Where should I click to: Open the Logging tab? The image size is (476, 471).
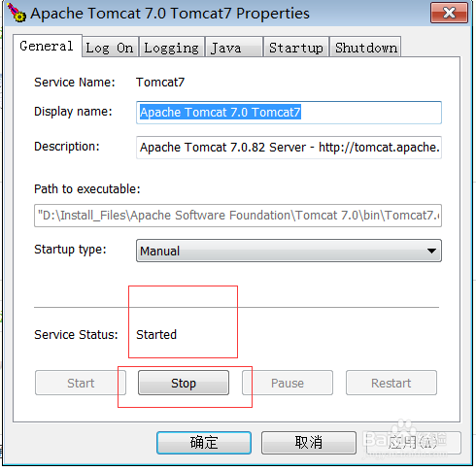(x=172, y=48)
